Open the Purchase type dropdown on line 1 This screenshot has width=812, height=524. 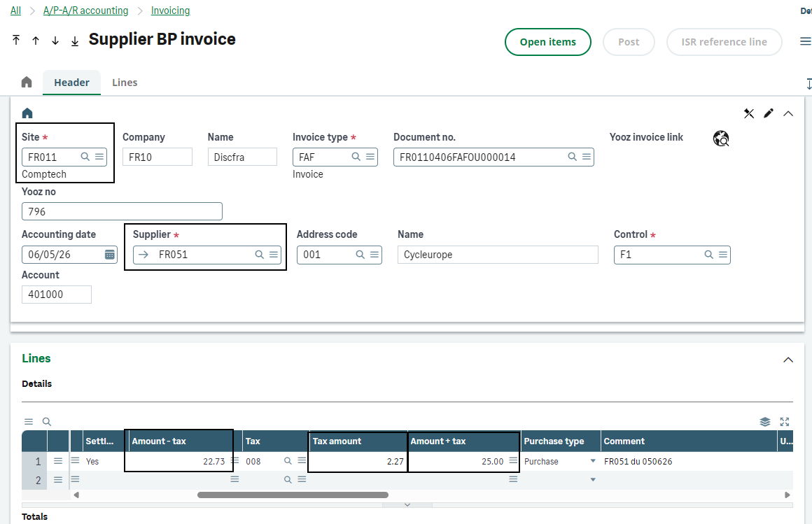coord(593,461)
